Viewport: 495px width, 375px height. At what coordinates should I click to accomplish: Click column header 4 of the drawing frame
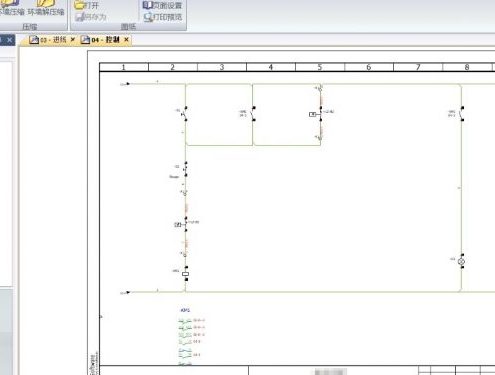tap(271, 67)
